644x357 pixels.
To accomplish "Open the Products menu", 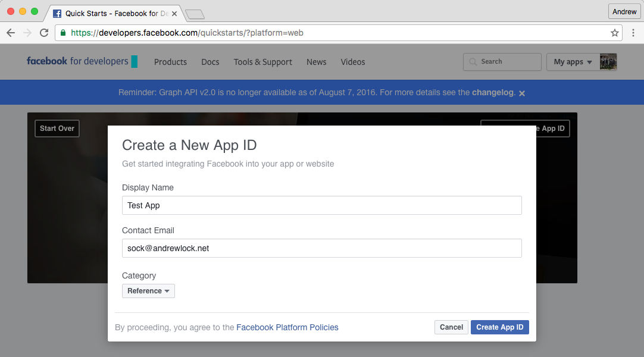I will 170,62.
